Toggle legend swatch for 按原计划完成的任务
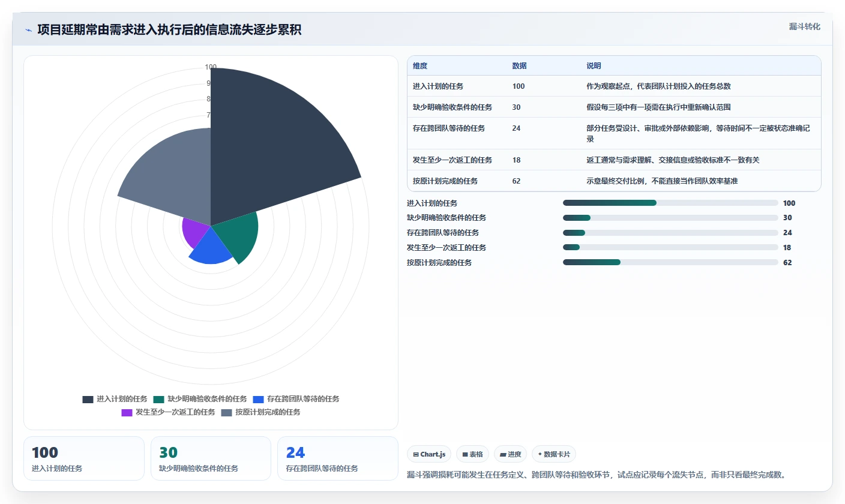This screenshot has width=845, height=504. pos(226,412)
